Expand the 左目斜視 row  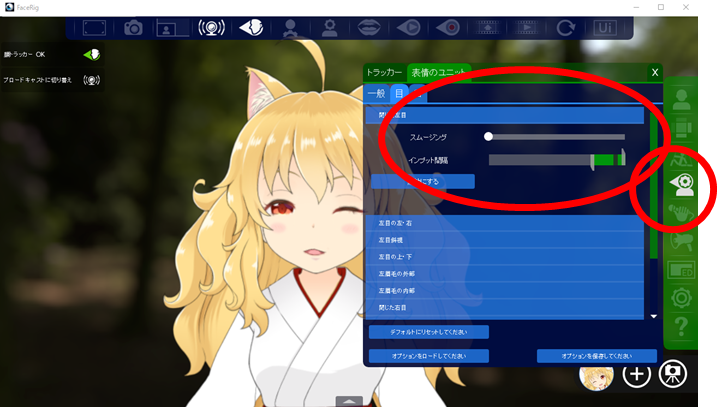pyautogui.click(x=504, y=240)
